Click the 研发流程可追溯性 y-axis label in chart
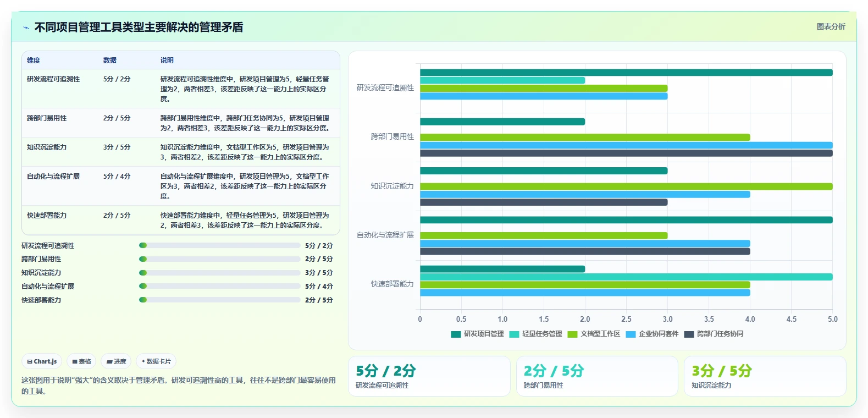The height and width of the screenshot is (418, 868). tap(385, 88)
